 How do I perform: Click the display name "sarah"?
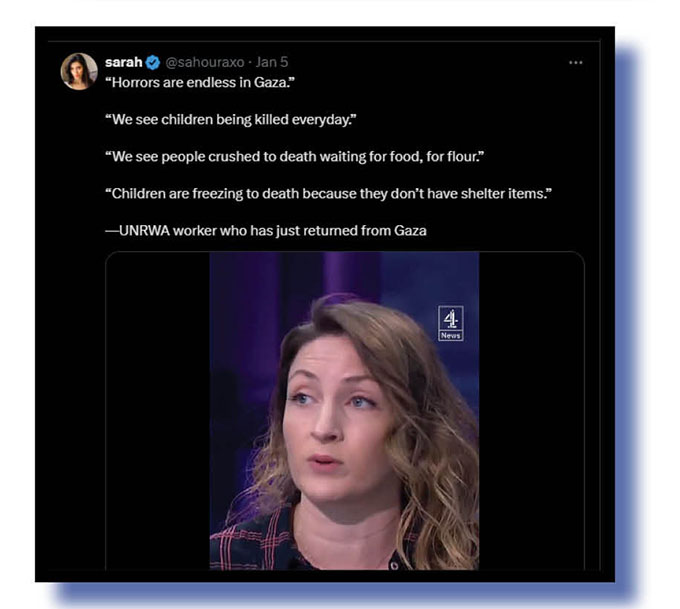[124, 62]
